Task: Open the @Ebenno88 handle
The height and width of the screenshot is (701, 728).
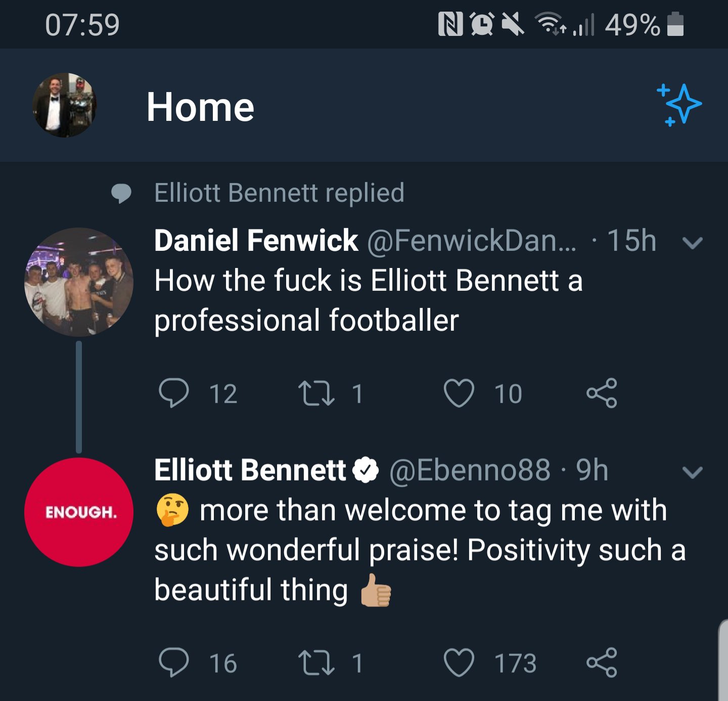Action: (x=470, y=470)
